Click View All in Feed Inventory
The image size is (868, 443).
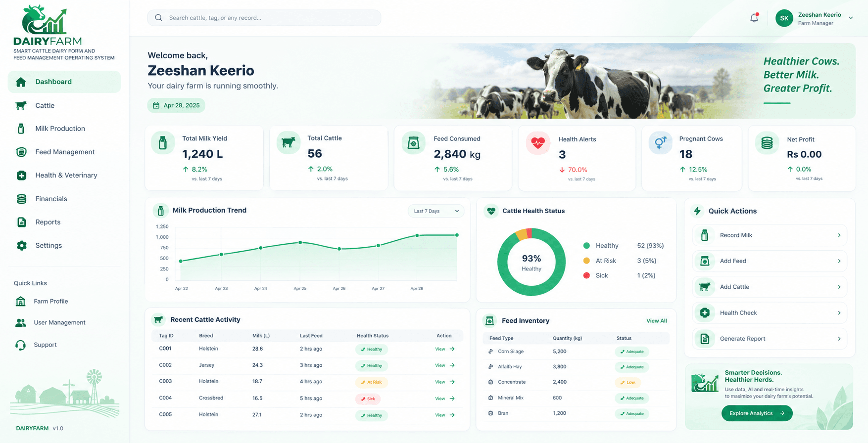tap(656, 321)
